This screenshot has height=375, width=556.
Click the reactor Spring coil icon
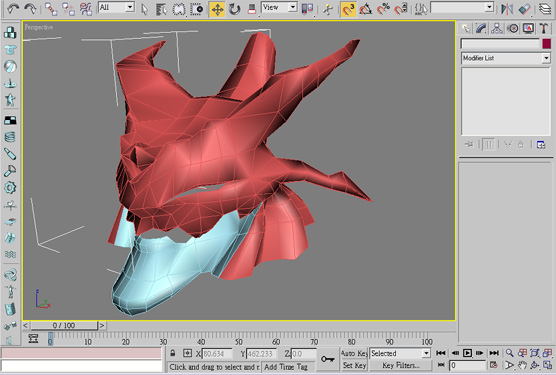click(10, 137)
